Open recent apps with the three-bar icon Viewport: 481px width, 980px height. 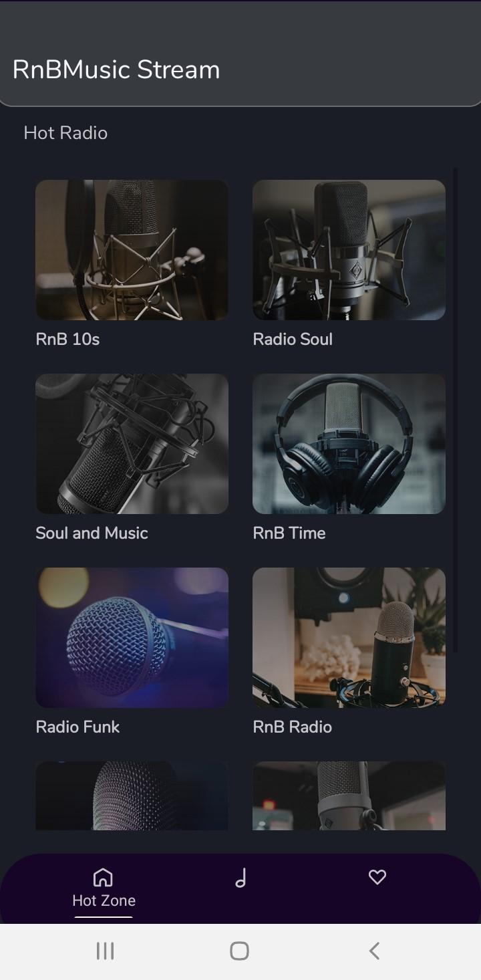click(x=105, y=951)
